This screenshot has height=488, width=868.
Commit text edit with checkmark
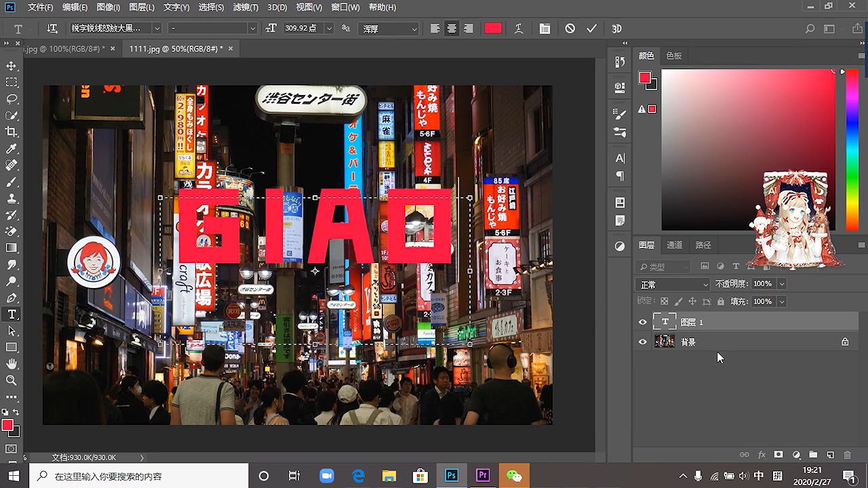[x=591, y=28]
